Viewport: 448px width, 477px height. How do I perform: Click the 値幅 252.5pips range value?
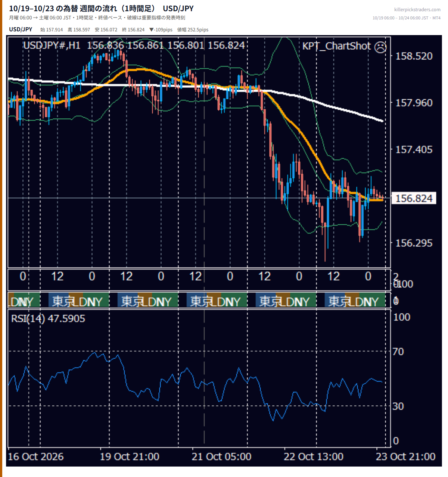(193, 30)
